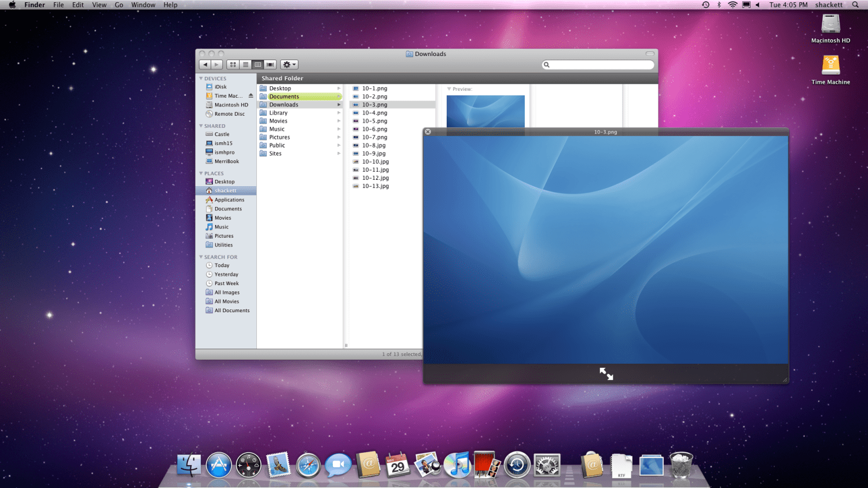Viewport: 868px width, 488px height.
Task: Open the Bluetooth status menu
Action: pyautogui.click(x=719, y=5)
